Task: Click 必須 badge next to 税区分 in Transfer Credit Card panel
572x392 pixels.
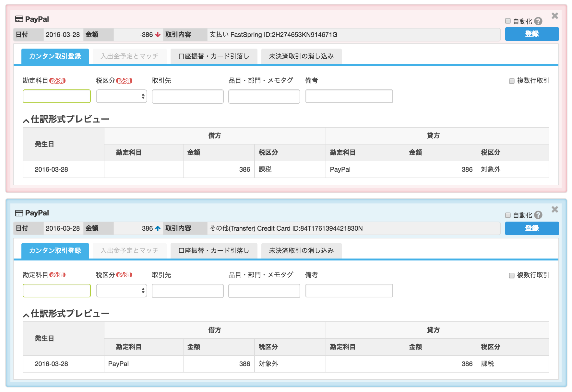Action: click(x=124, y=275)
